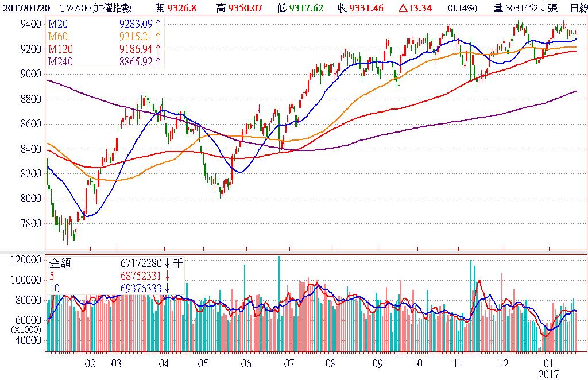
Task: Click the down arrow next to 67172280
Action: pos(167,264)
